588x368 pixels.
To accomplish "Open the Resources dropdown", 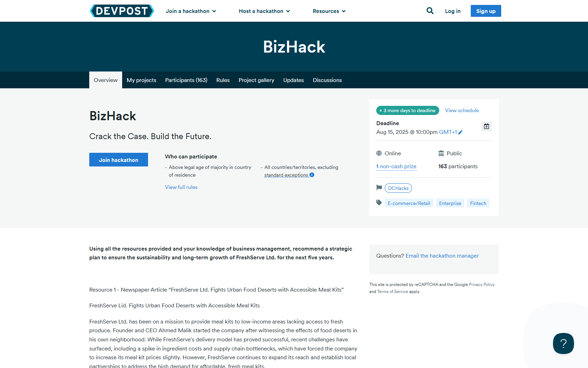I will pyautogui.click(x=329, y=11).
